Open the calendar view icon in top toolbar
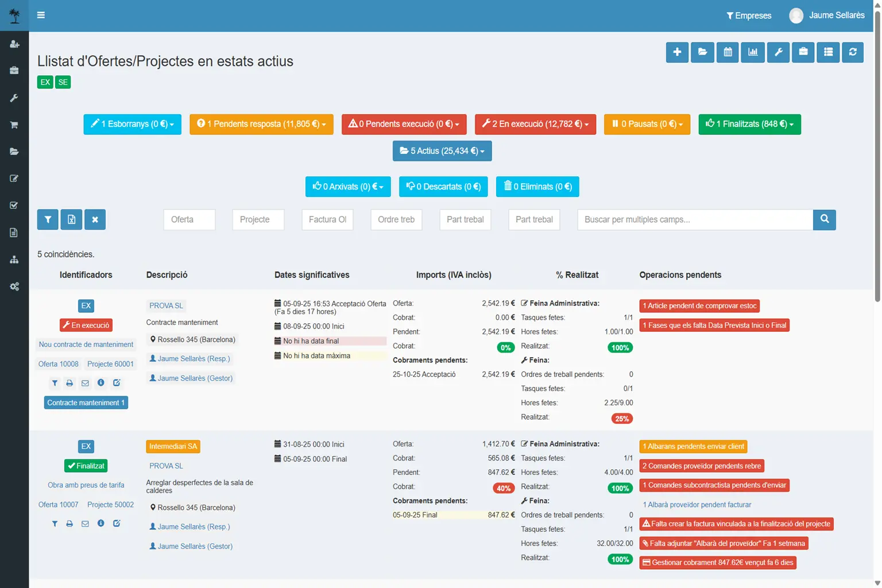Viewport: 882px width, 588px height. point(728,52)
